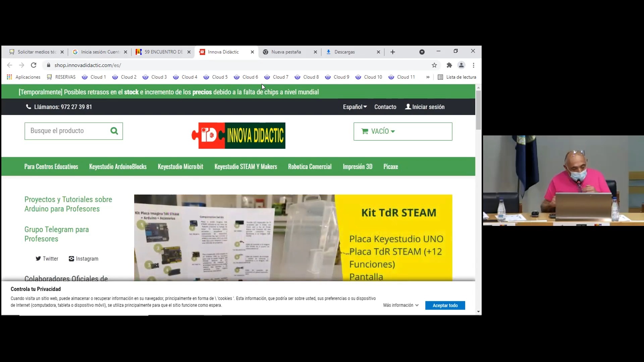This screenshot has width=644, height=362.
Task: Expand the Español language dropdown
Action: (355, 107)
